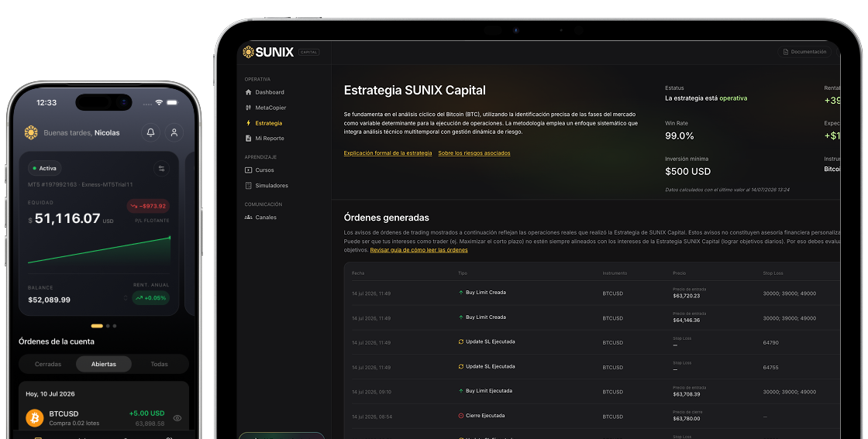Switch to Todas orders tab
The width and height of the screenshot is (868, 439).
159,365
